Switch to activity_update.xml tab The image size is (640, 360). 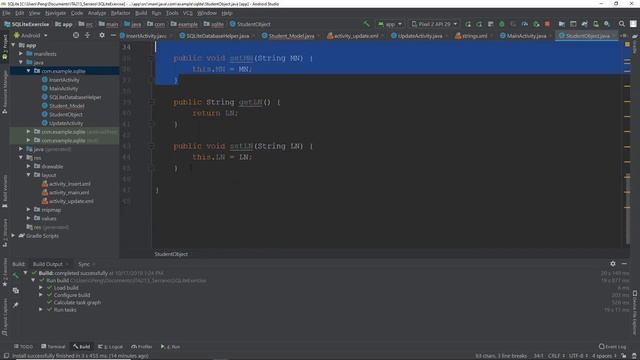(356, 36)
